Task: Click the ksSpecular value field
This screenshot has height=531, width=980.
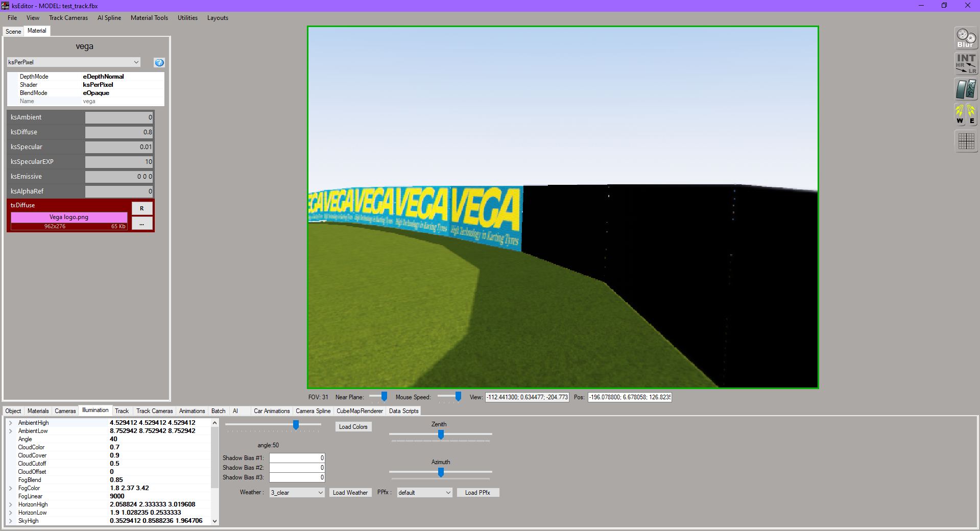Action: 119,147
